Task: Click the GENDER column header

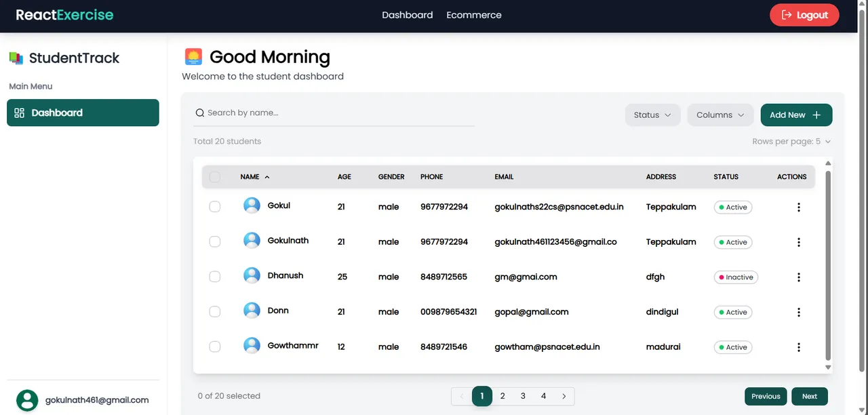Action: (391, 177)
